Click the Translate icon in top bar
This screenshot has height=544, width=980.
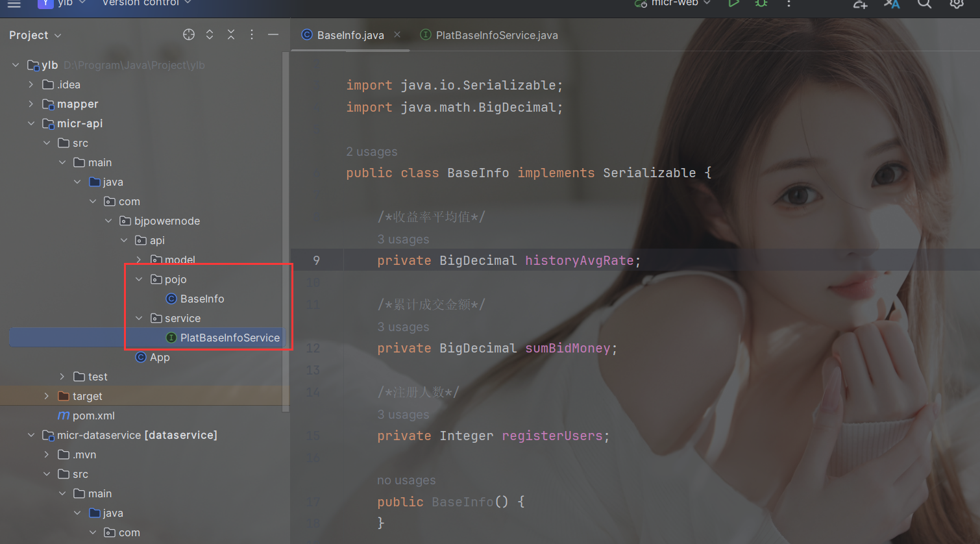click(x=892, y=4)
